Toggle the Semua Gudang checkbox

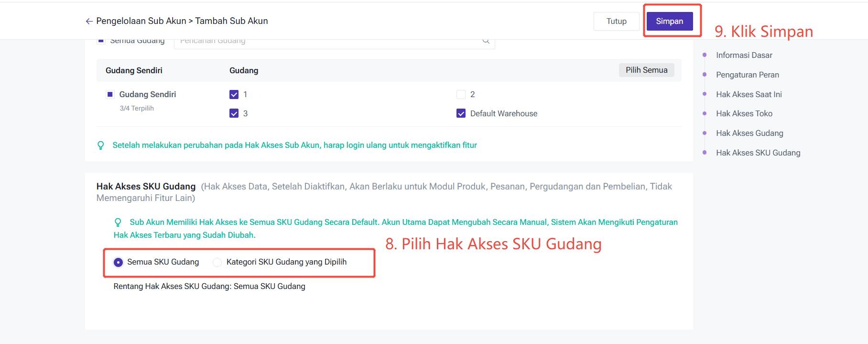pos(101,41)
